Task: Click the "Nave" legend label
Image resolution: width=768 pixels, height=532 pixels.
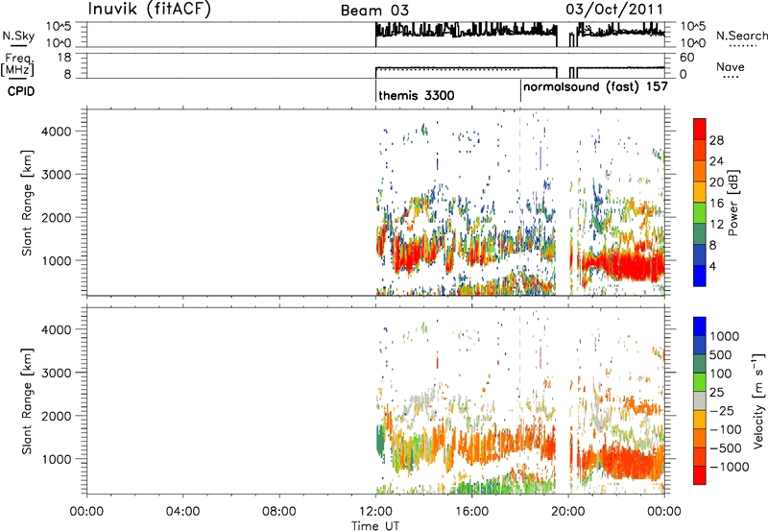Action: 730,66
